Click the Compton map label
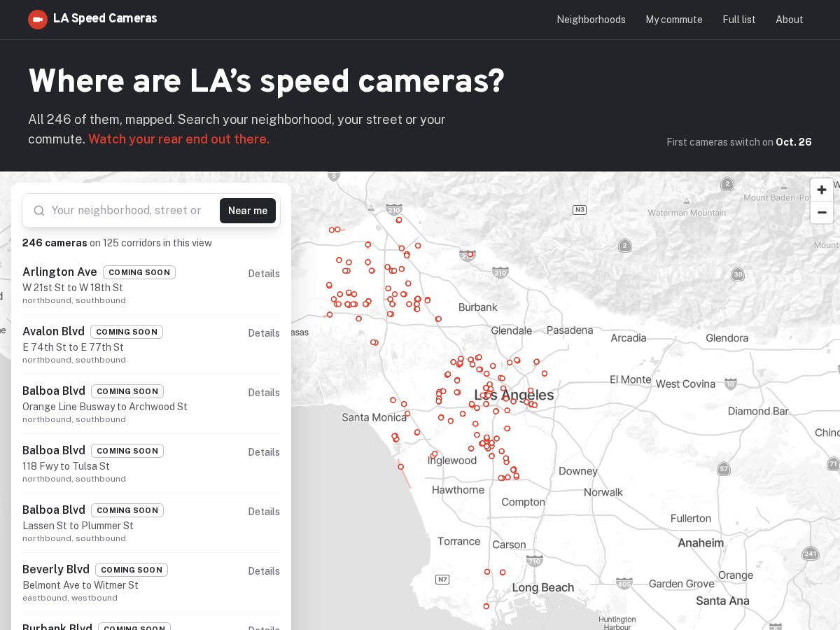The width and height of the screenshot is (840, 630). tap(523, 502)
